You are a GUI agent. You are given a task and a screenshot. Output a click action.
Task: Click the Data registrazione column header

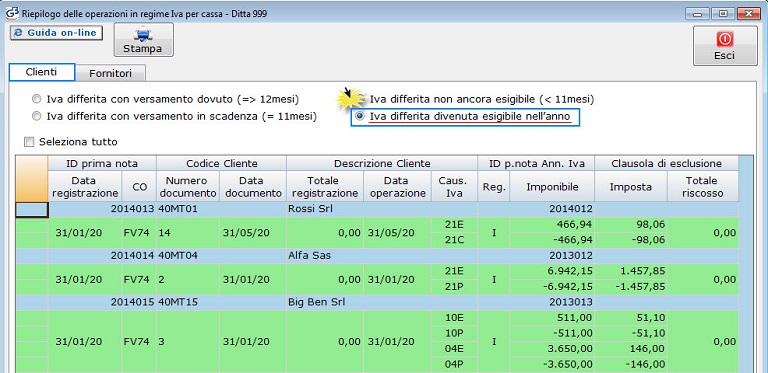click(x=85, y=186)
